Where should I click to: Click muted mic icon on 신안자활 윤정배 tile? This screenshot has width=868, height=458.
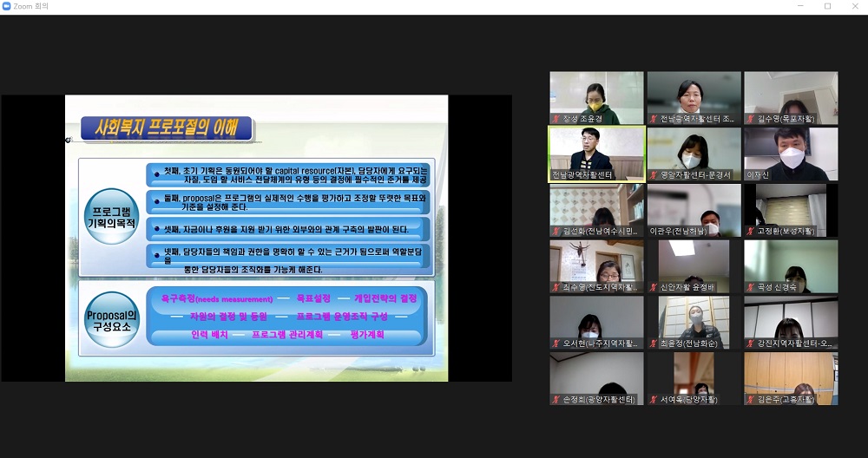click(654, 287)
